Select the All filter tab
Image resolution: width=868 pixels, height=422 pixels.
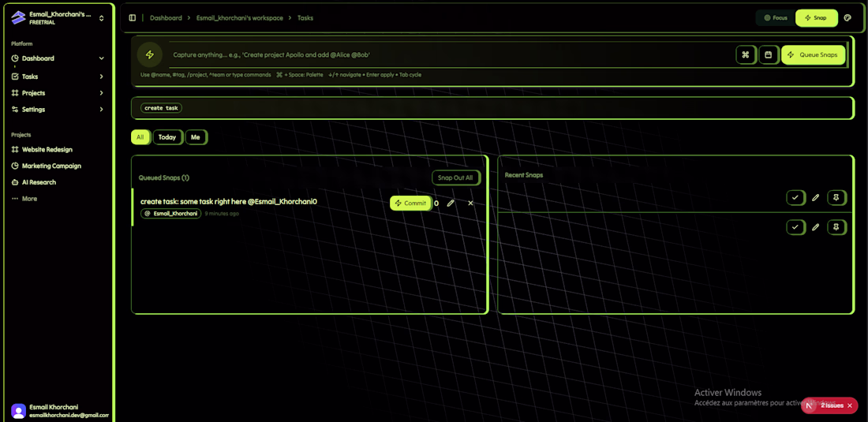tap(140, 137)
